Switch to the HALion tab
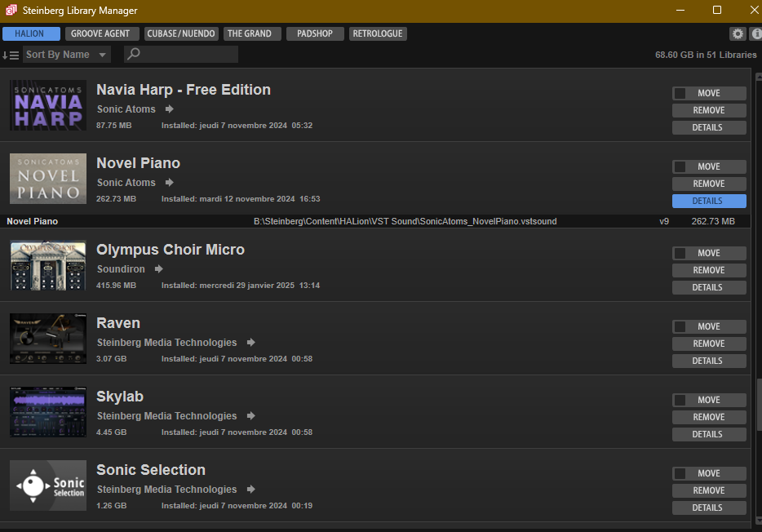 click(x=31, y=33)
